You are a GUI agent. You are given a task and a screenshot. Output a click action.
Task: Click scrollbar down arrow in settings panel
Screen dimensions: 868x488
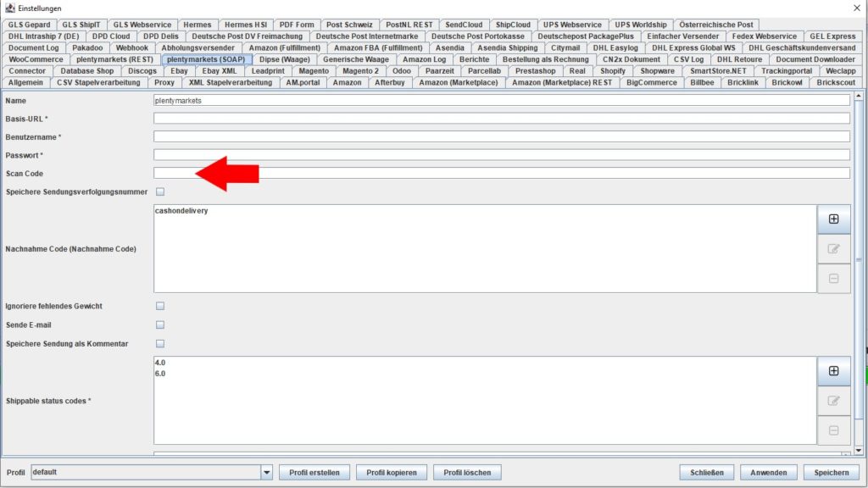(x=859, y=451)
